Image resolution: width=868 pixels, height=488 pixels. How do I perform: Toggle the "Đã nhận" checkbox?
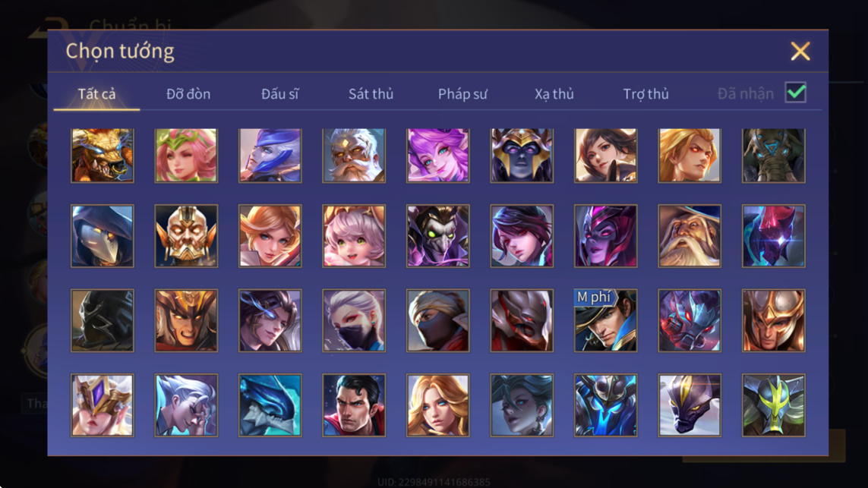pos(796,93)
